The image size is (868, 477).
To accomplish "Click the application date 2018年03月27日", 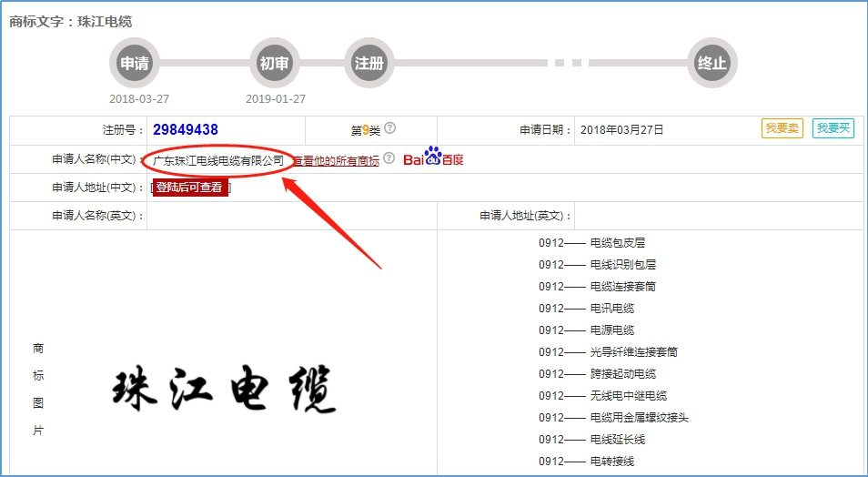I will (x=621, y=130).
